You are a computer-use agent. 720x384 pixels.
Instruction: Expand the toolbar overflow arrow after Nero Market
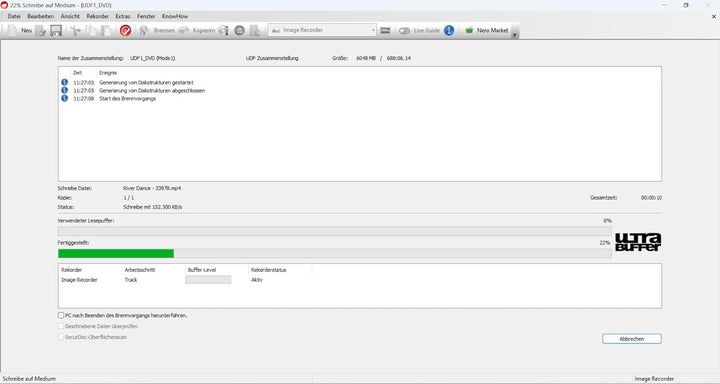click(x=515, y=35)
